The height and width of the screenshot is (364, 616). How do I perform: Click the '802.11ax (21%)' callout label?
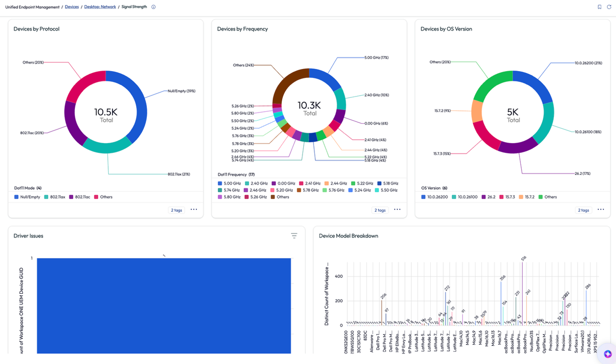click(x=179, y=174)
